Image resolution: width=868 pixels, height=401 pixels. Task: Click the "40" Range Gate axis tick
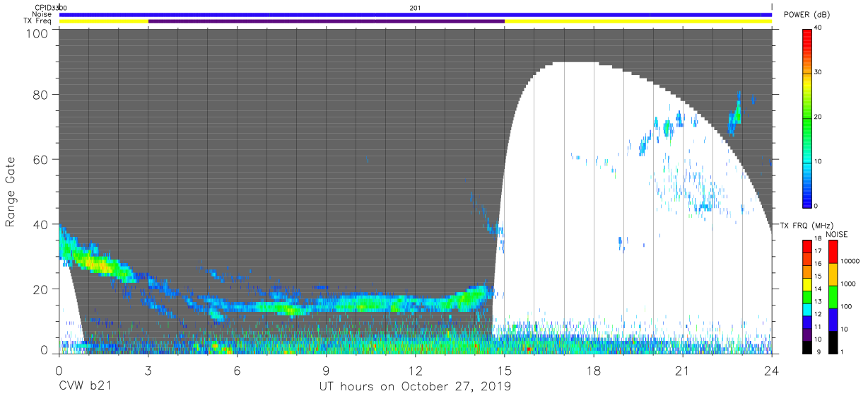pyautogui.click(x=42, y=224)
